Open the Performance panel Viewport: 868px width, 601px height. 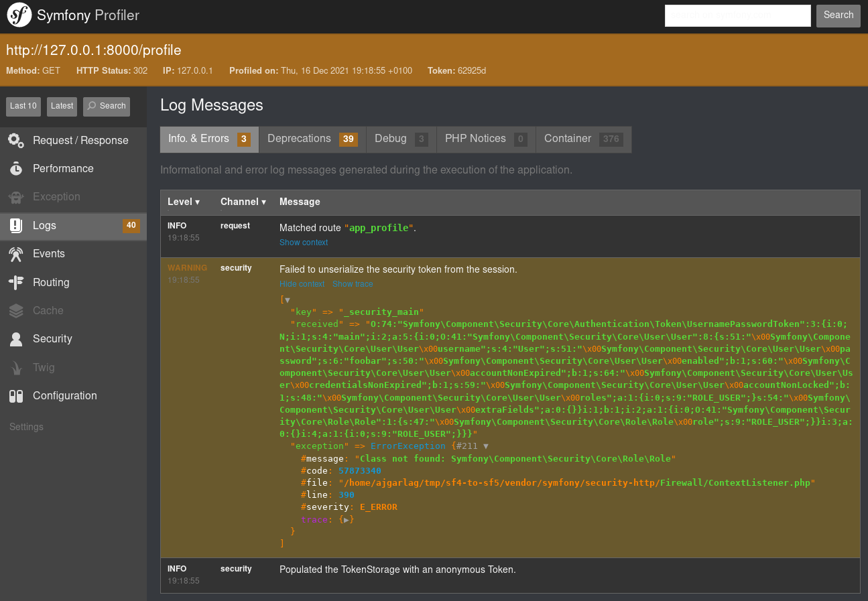tap(73, 169)
